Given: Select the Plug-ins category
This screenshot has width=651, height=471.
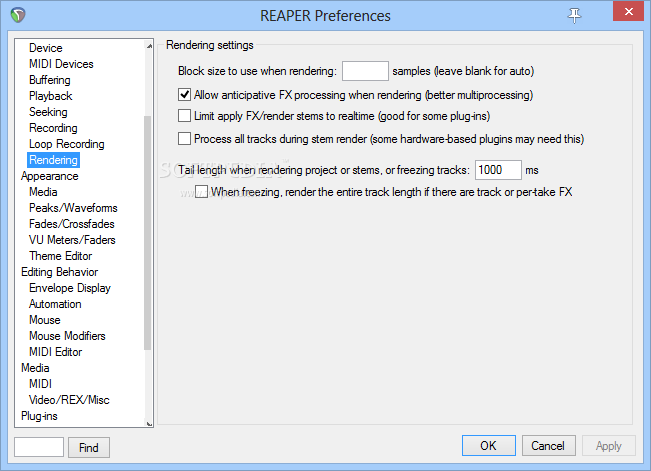Looking at the screenshot, I should [39, 416].
